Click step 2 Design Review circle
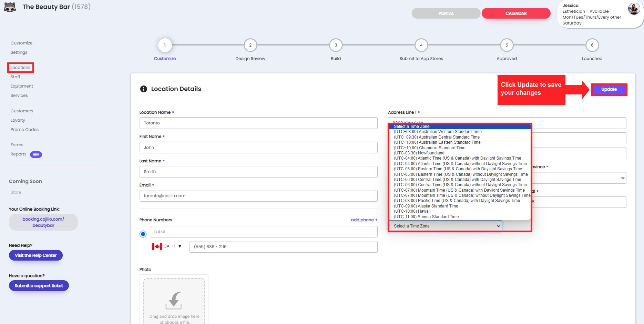This screenshot has height=324, width=644. click(x=250, y=45)
